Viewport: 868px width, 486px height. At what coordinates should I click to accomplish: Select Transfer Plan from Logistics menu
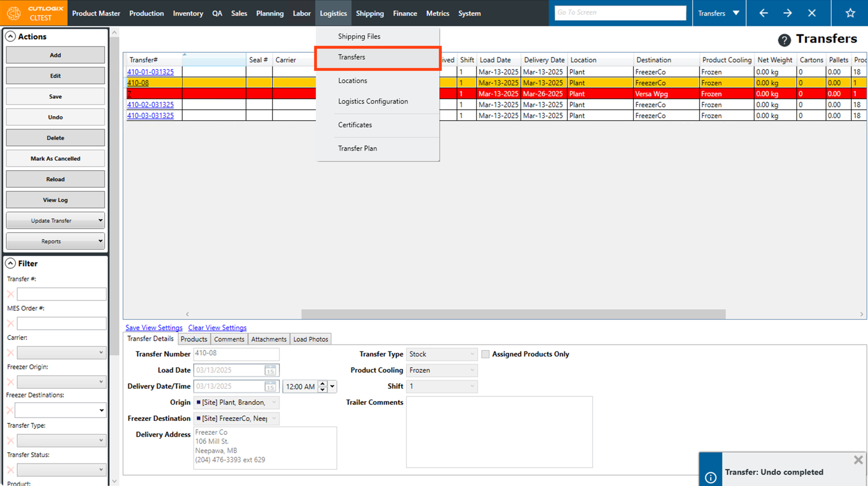357,148
